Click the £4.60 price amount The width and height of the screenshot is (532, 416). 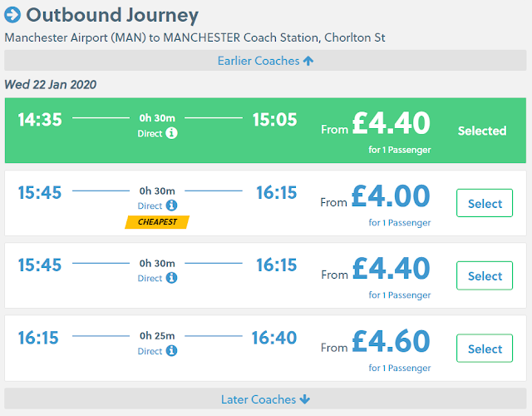click(x=391, y=342)
